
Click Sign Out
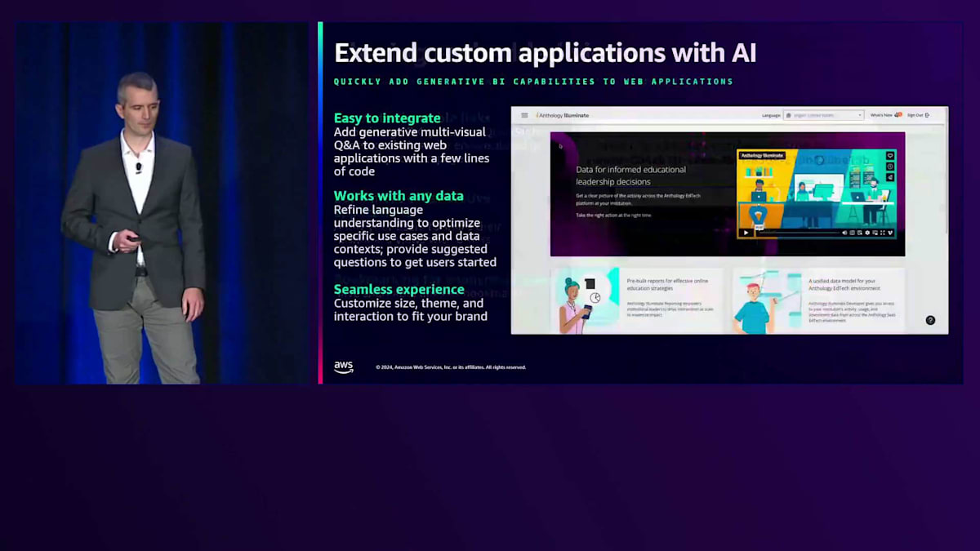click(x=919, y=115)
